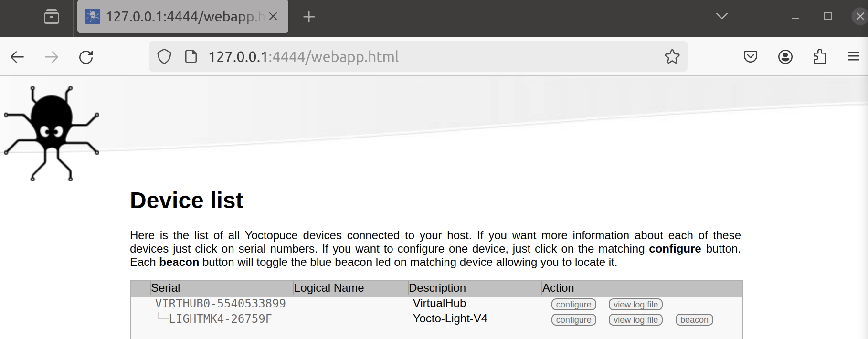Viewport: 868px width, 339px height.
Task: Open the Firefox hamburger menu
Action: (x=853, y=56)
